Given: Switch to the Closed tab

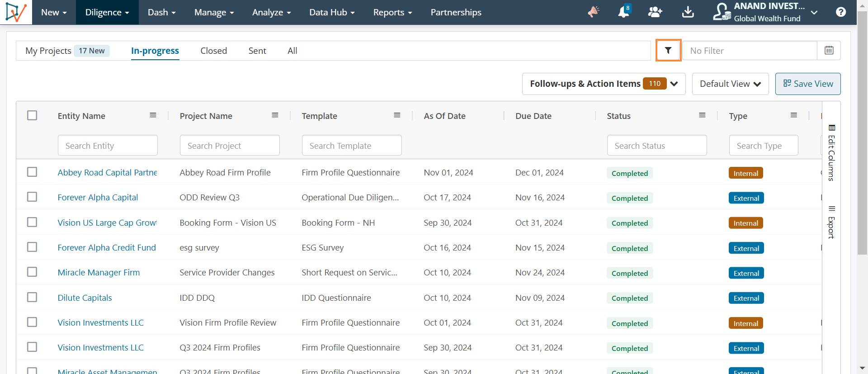Looking at the screenshot, I should [213, 51].
